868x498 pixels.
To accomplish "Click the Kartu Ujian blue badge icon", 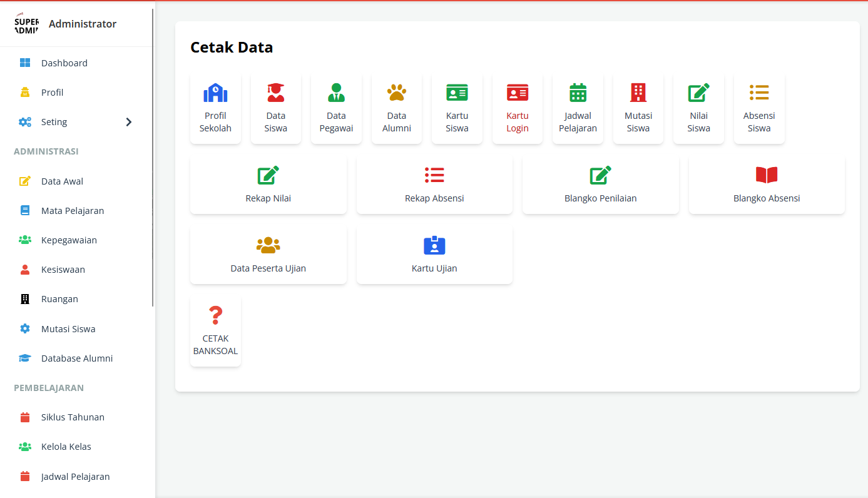I will (434, 245).
